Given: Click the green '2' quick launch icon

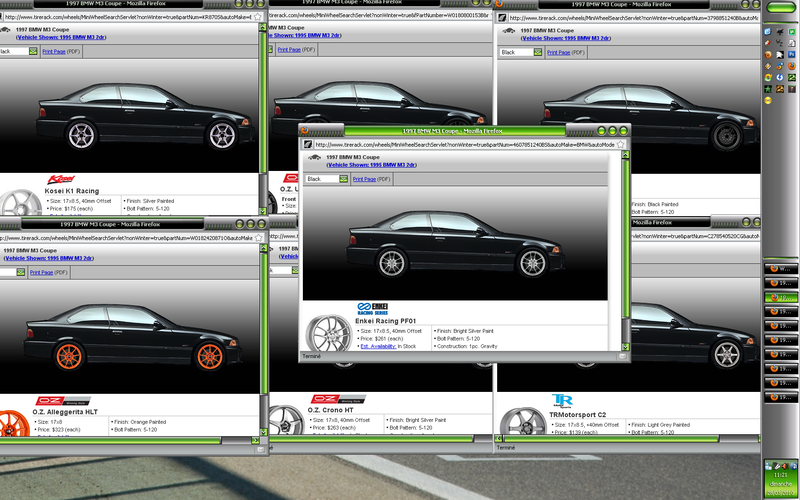Looking at the screenshot, I should point(792,78).
